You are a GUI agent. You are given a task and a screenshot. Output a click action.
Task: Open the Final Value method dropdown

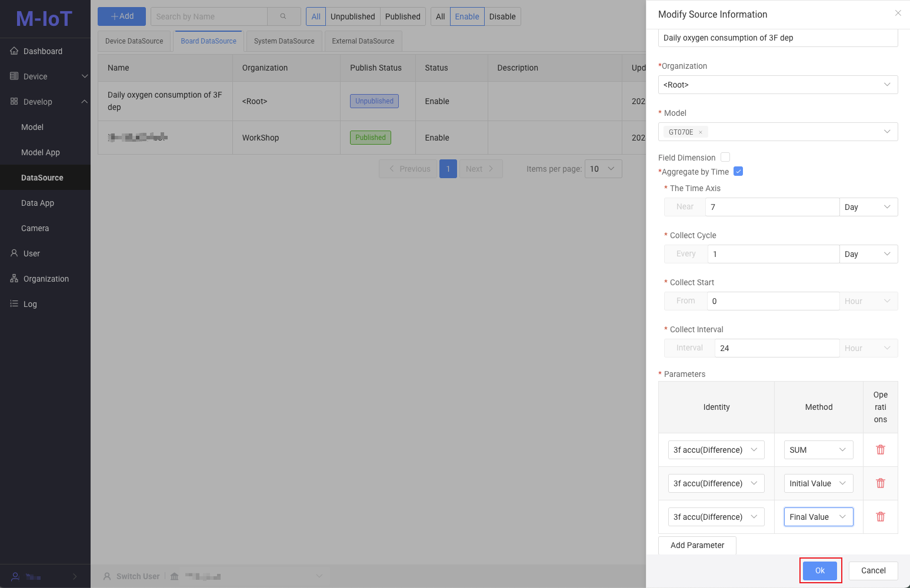818,517
